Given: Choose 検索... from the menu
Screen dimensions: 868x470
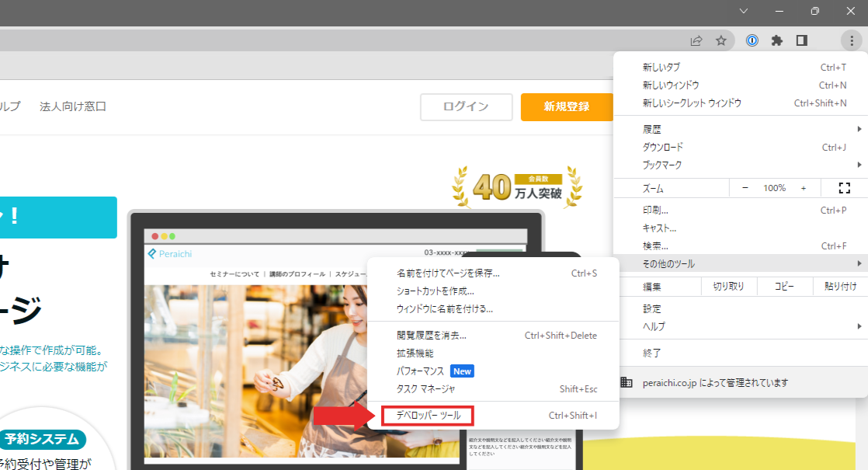Looking at the screenshot, I should tap(741, 245).
